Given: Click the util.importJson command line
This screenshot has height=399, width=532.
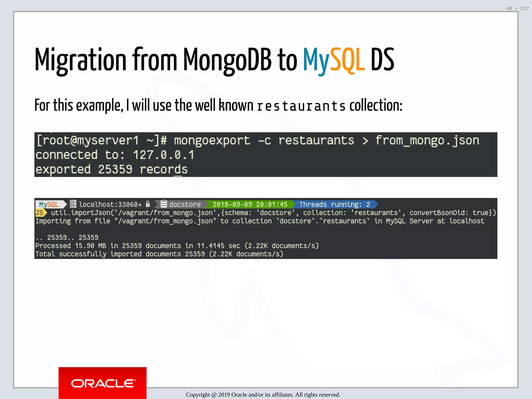Looking at the screenshot, I should click(273, 213).
